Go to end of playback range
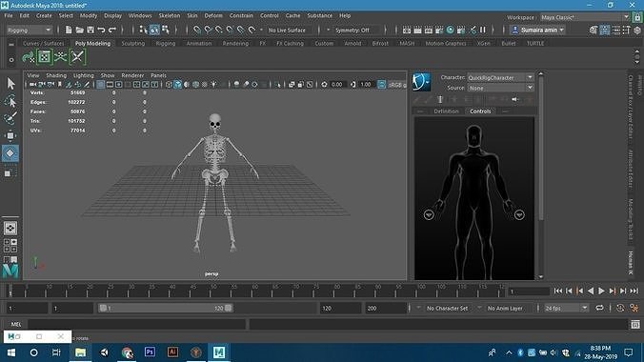 pyautogui.click(x=634, y=291)
